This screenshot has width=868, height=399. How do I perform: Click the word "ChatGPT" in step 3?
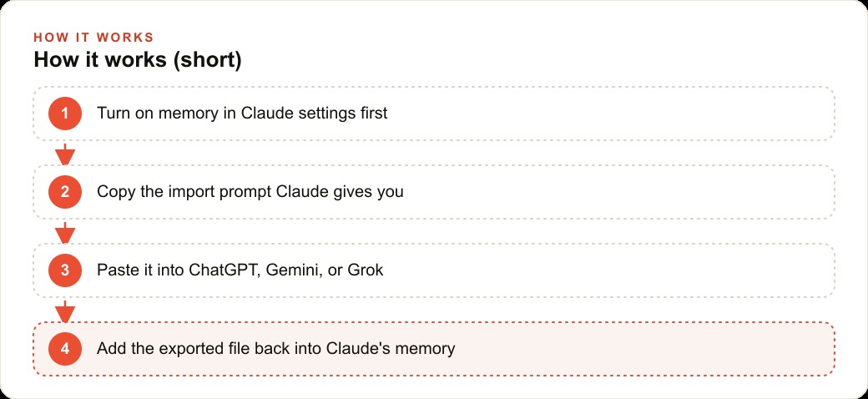click(x=224, y=270)
